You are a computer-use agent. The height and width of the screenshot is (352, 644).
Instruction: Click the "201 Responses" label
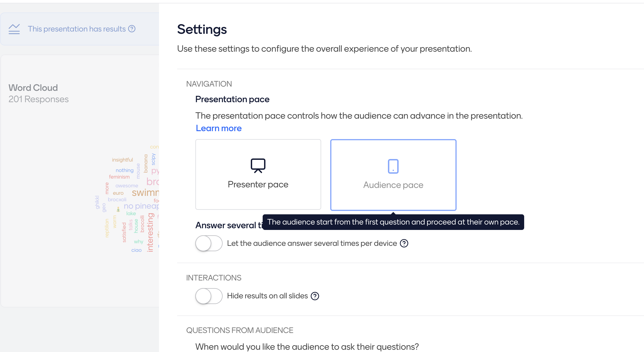coord(38,99)
